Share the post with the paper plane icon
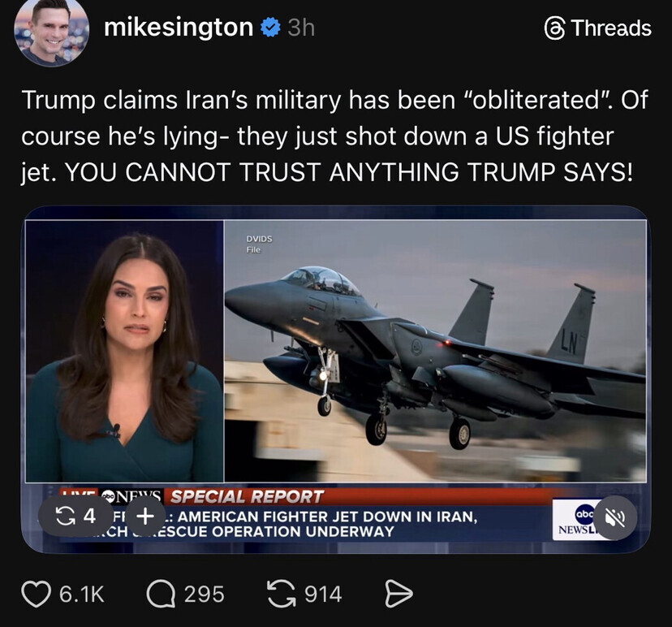The width and height of the screenshot is (672, 627). click(x=398, y=594)
